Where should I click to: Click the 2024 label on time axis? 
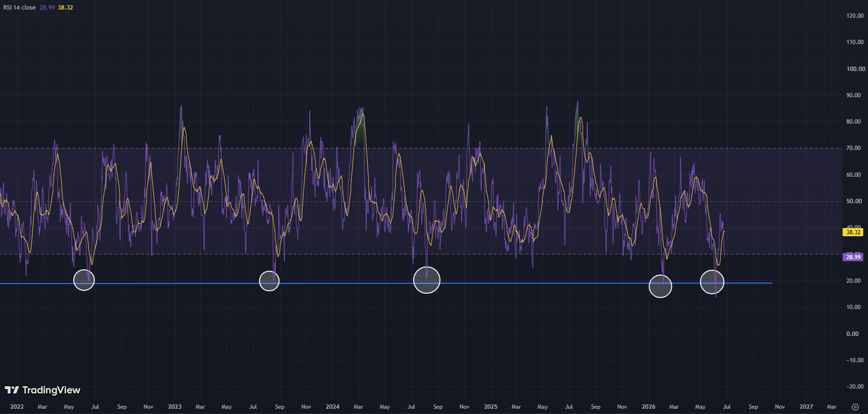(332, 407)
